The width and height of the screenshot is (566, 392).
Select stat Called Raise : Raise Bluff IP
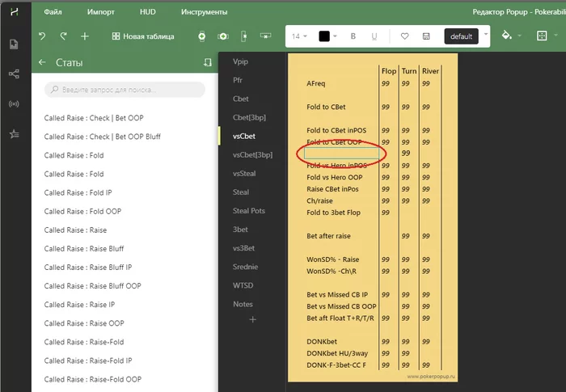88,268
